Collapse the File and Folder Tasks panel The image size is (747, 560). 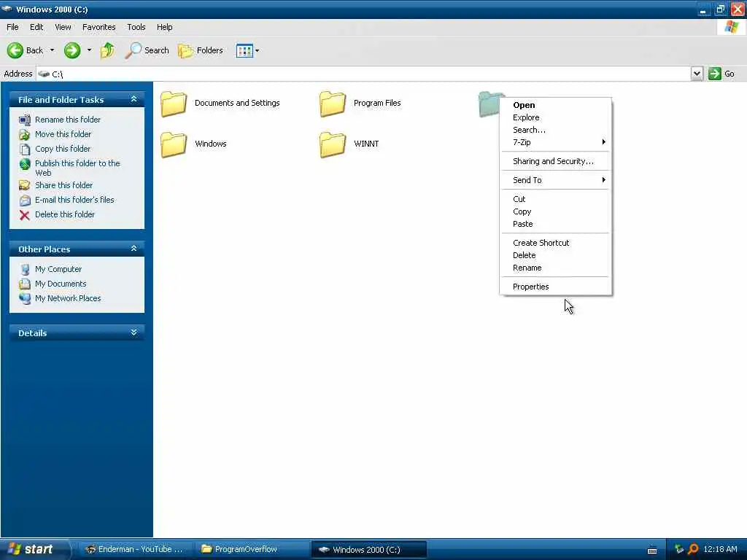[134, 99]
